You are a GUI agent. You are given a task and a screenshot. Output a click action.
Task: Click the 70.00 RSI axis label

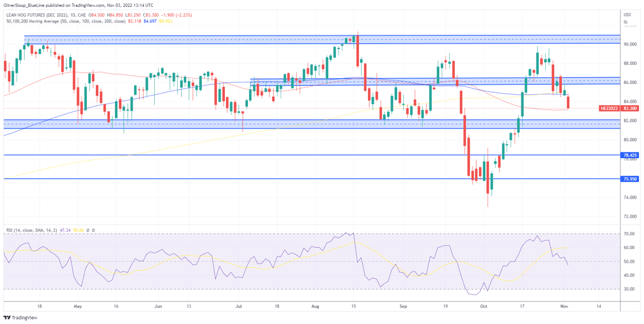[629, 234]
